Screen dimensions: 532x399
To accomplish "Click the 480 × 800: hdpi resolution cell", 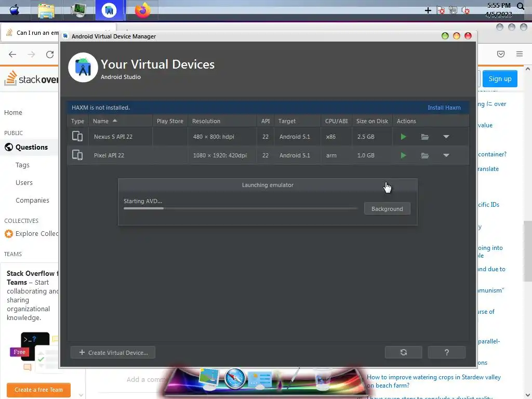I will 222,137.
